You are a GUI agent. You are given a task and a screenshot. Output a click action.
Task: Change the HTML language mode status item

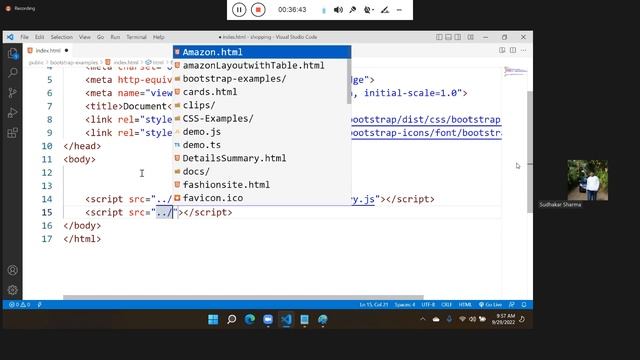coord(465,305)
